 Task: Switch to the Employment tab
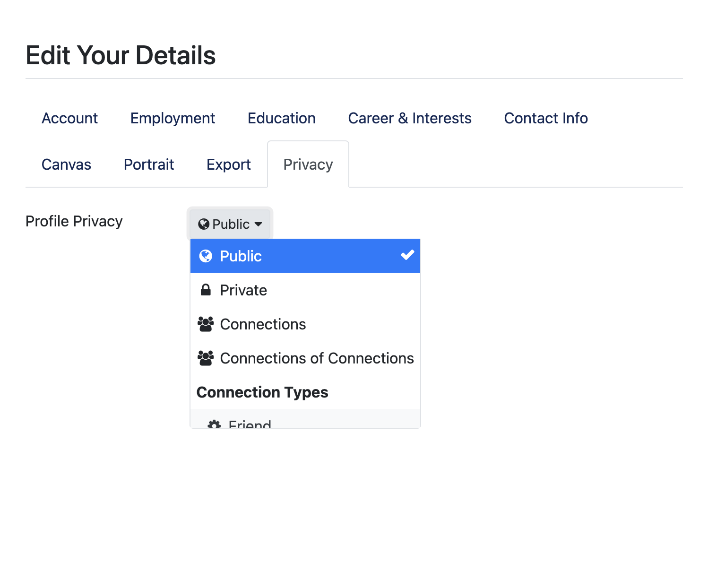tap(173, 118)
